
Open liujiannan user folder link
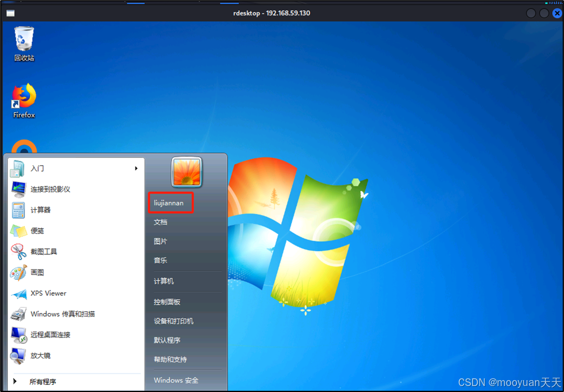click(169, 203)
